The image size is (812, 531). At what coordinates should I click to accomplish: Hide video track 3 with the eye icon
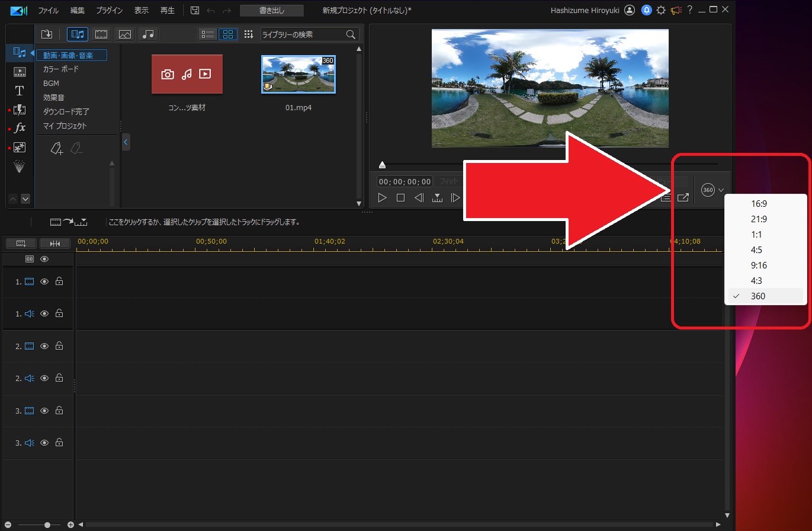pos(44,411)
